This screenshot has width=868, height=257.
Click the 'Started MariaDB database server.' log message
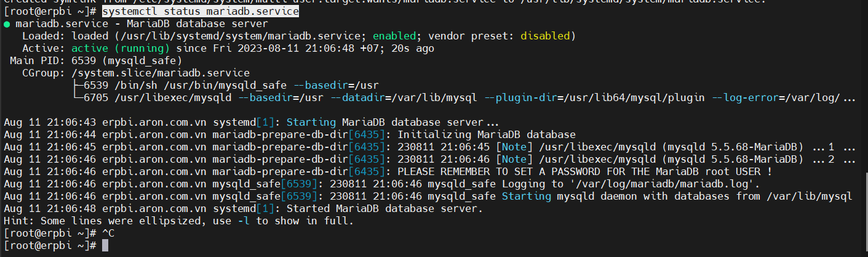pos(407,208)
